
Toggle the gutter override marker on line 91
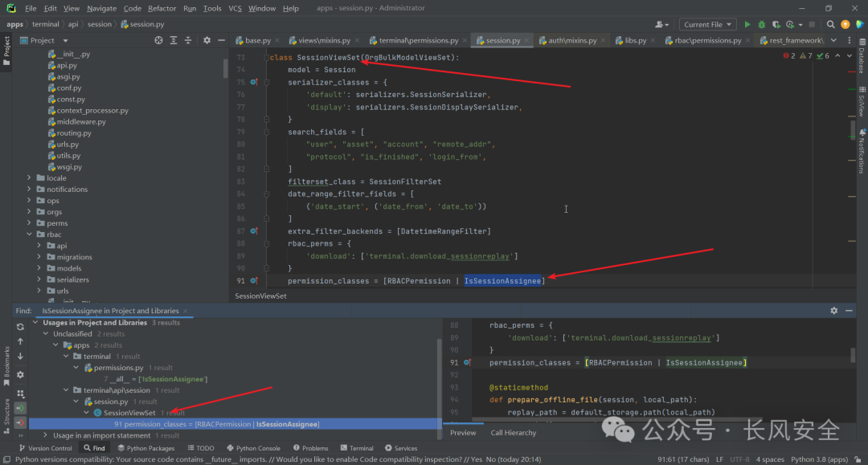[x=253, y=281]
